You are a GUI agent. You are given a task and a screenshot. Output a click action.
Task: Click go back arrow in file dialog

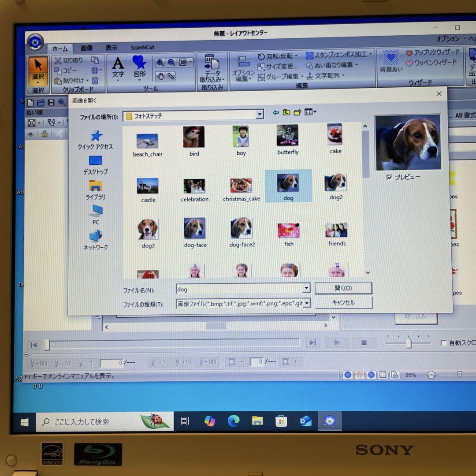275,113
